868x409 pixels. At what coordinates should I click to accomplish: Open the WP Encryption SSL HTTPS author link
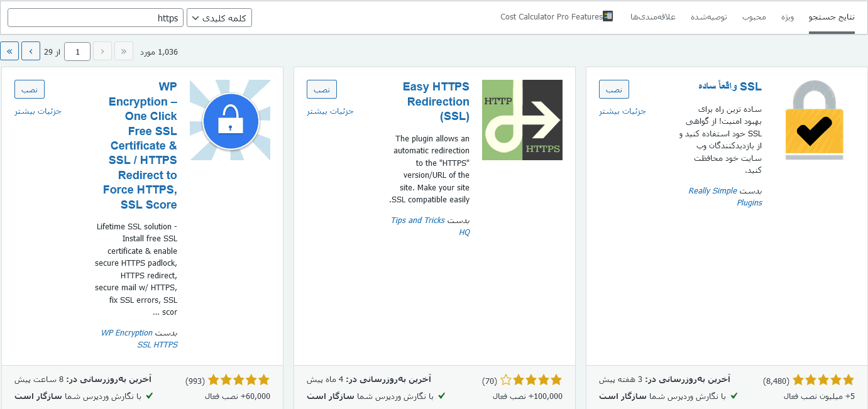tap(140, 339)
